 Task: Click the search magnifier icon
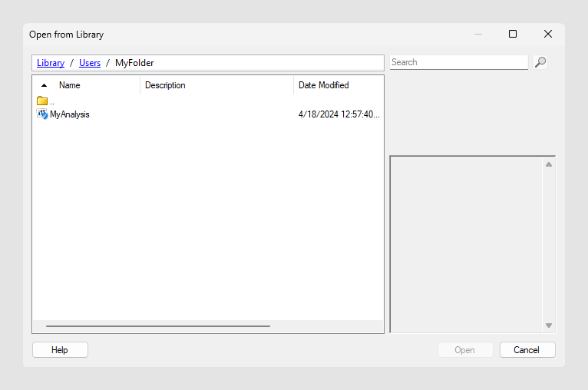(x=540, y=62)
